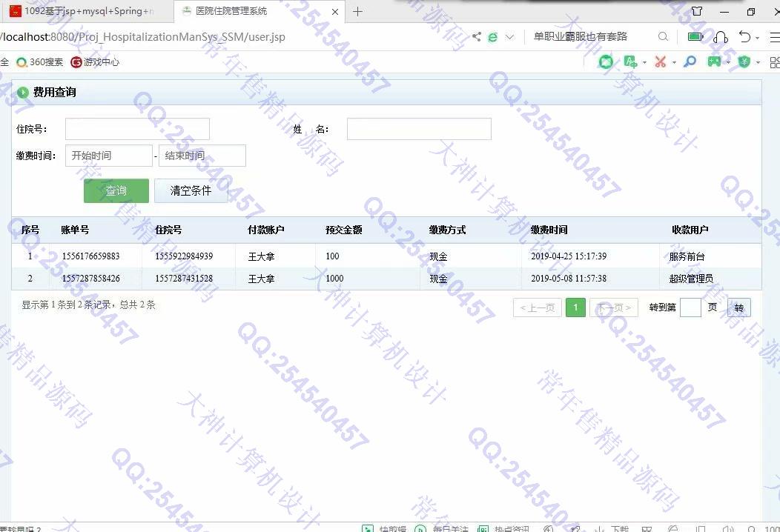Select bill number 1557287858426 cell
The width and height of the screenshot is (780, 532).
(x=90, y=279)
